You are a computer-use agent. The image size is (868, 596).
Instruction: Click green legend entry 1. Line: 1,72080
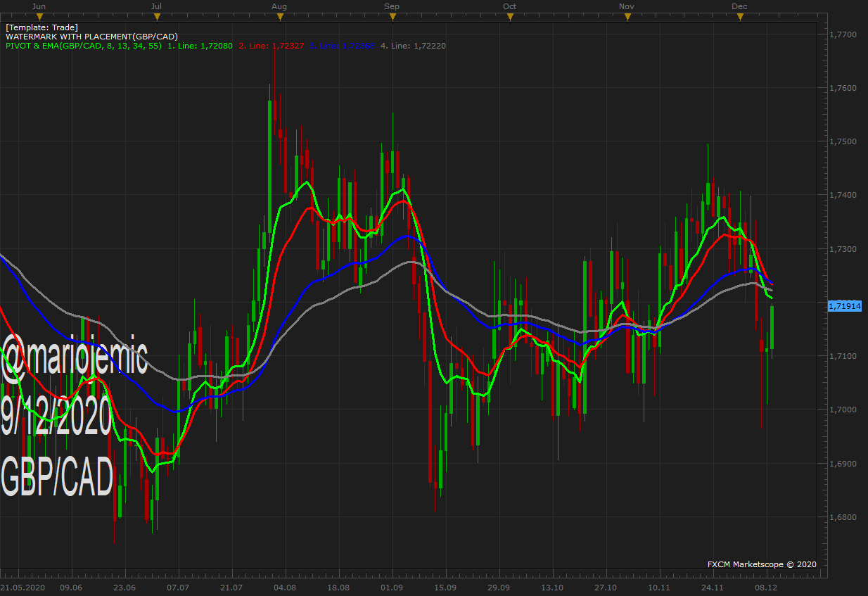200,46
